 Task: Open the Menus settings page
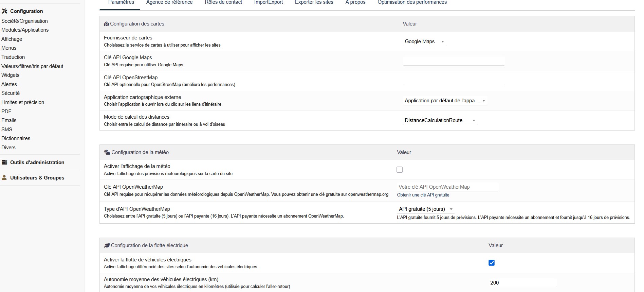click(9, 48)
